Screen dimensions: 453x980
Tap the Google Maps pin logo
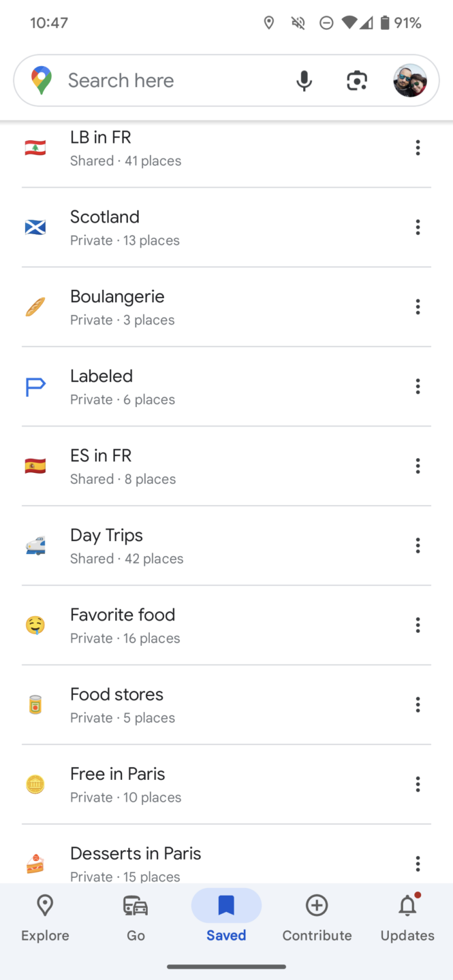[x=42, y=80]
